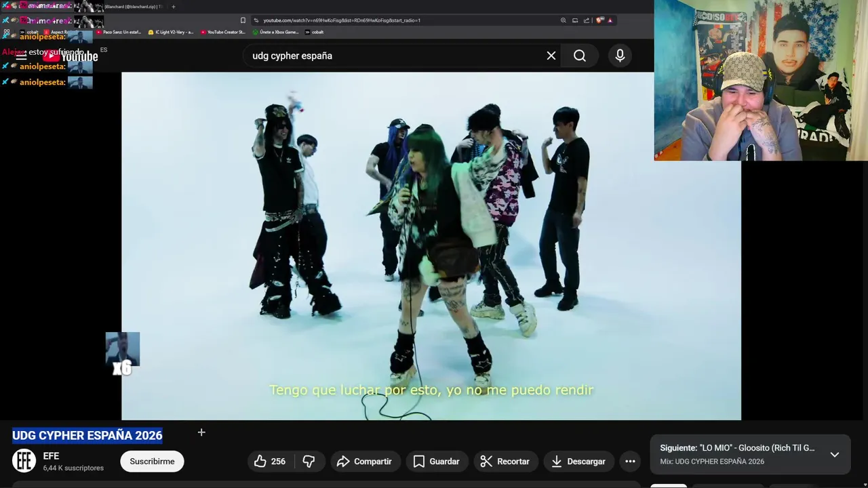Open the EFE channel avatar
This screenshot has height=488, width=868.
(x=24, y=461)
